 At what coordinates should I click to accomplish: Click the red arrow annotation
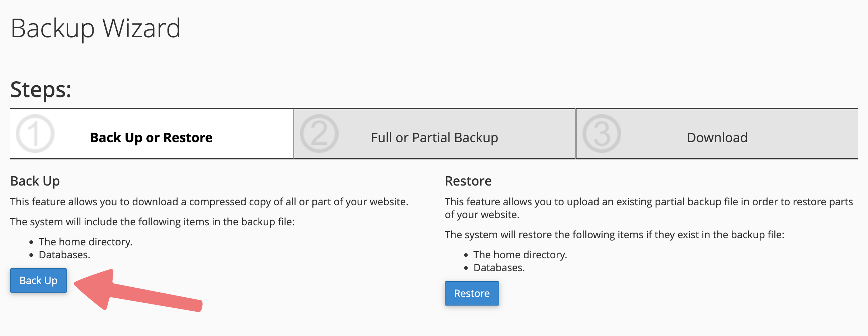pyautogui.click(x=138, y=291)
